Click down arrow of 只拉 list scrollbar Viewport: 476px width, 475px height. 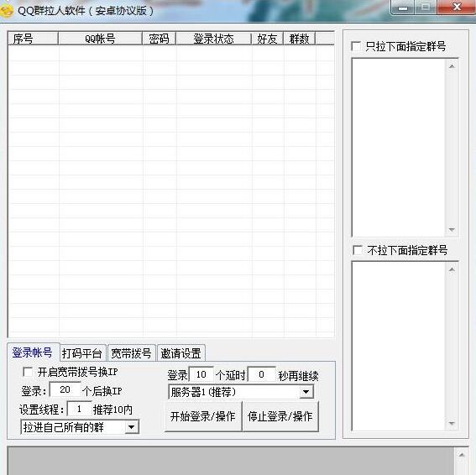click(x=452, y=230)
